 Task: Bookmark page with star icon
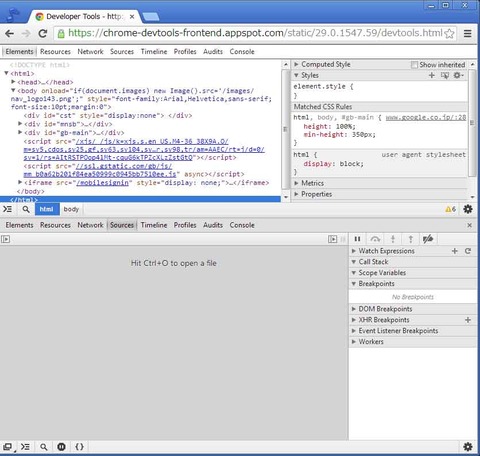pos(449,33)
